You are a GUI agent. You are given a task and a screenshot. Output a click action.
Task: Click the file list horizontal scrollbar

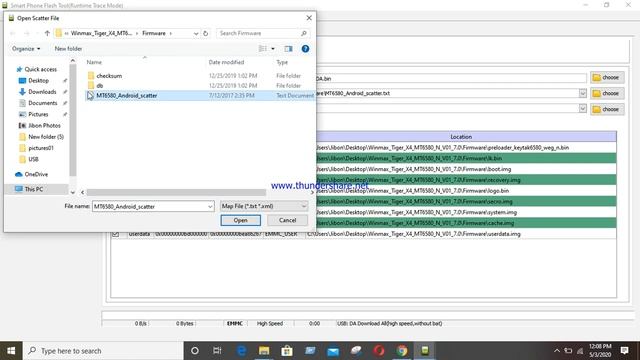176,192
